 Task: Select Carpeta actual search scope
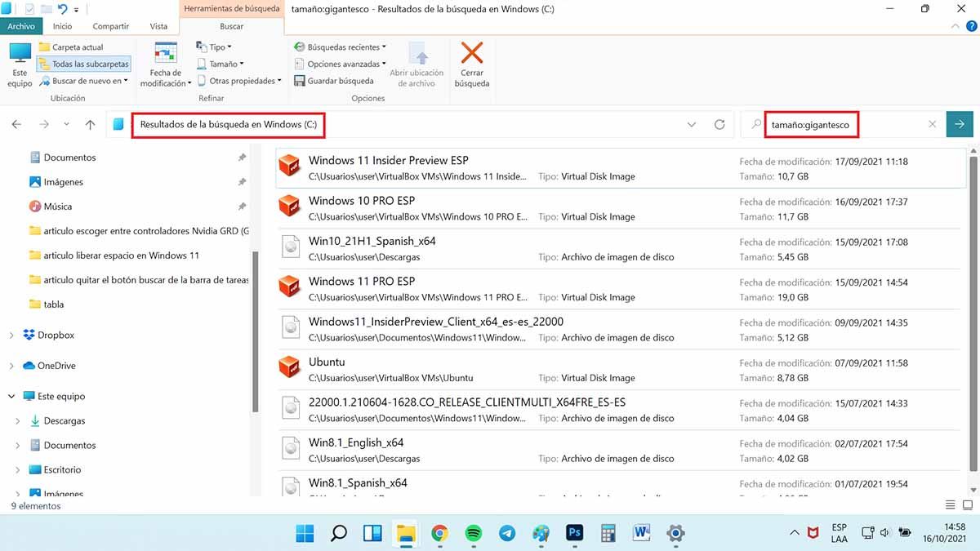71,47
